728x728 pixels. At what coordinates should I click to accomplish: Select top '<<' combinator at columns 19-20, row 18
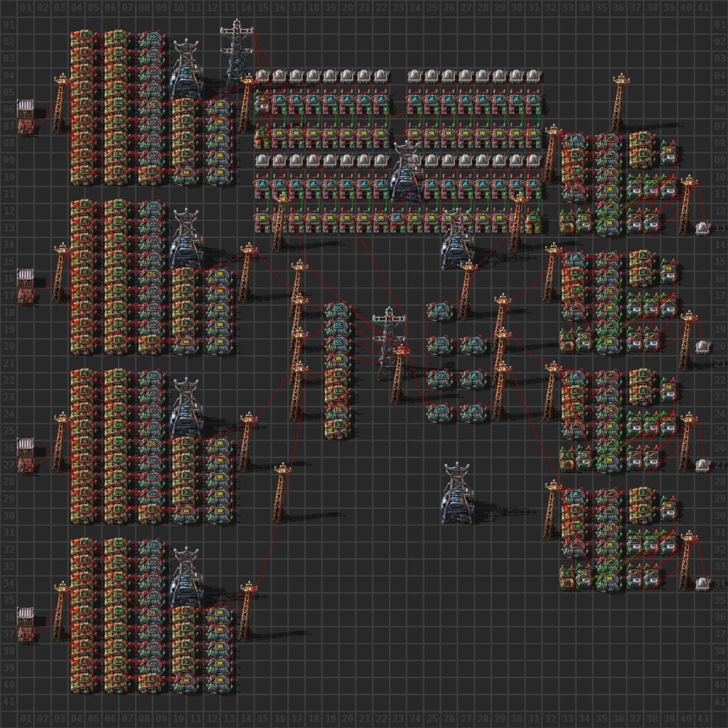coord(338,309)
